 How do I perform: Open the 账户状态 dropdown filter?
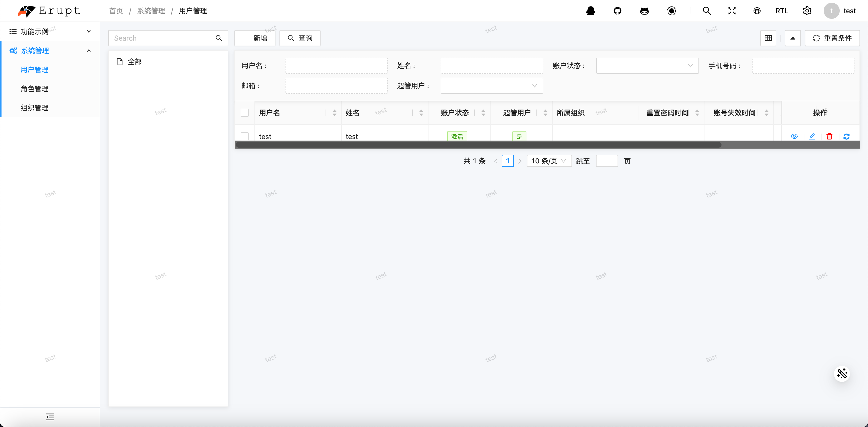click(x=647, y=66)
